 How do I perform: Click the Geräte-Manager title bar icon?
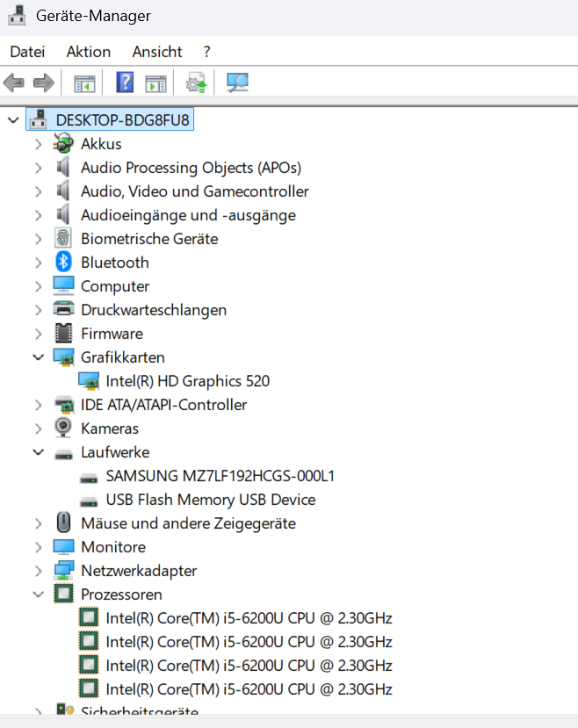17,15
